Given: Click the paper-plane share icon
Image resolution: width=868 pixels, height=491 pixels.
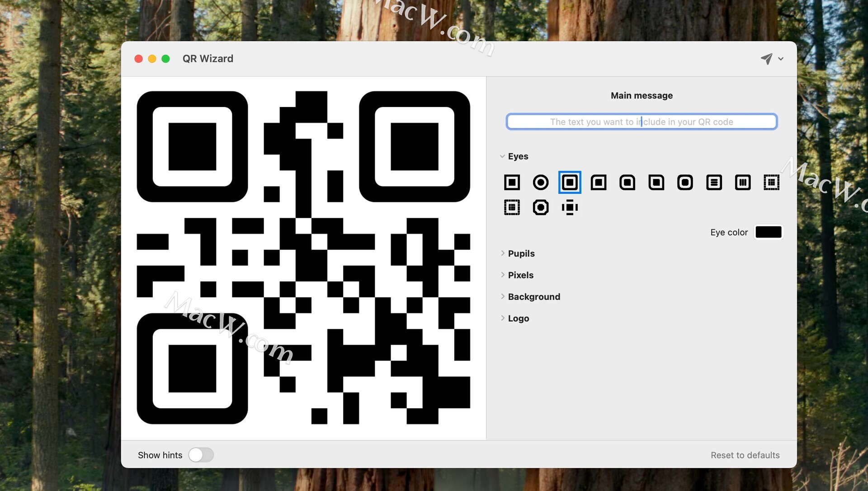Looking at the screenshot, I should 767,59.
